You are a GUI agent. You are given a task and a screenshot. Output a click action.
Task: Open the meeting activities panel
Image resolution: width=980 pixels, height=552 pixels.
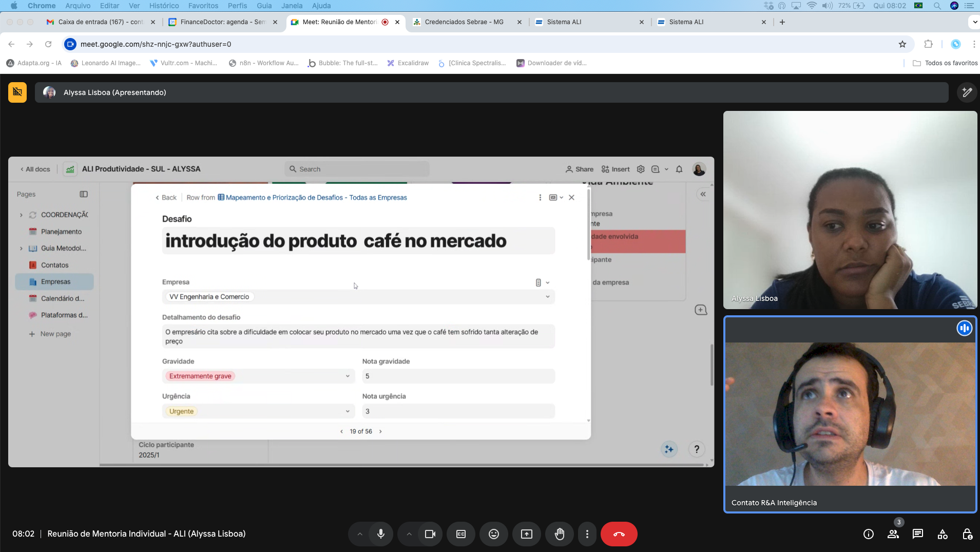click(x=943, y=534)
